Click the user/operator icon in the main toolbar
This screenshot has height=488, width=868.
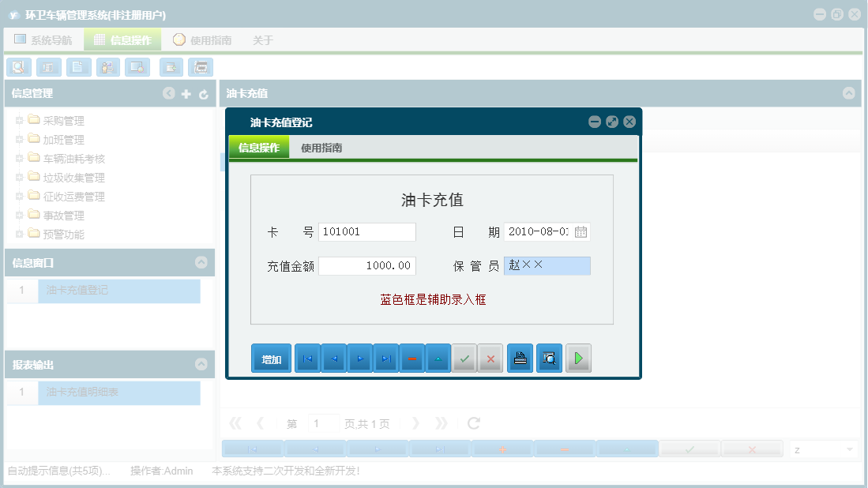pos(107,67)
